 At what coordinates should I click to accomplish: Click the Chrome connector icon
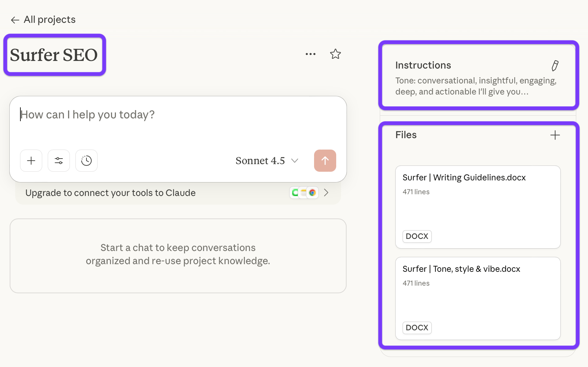[x=313, y=193]
